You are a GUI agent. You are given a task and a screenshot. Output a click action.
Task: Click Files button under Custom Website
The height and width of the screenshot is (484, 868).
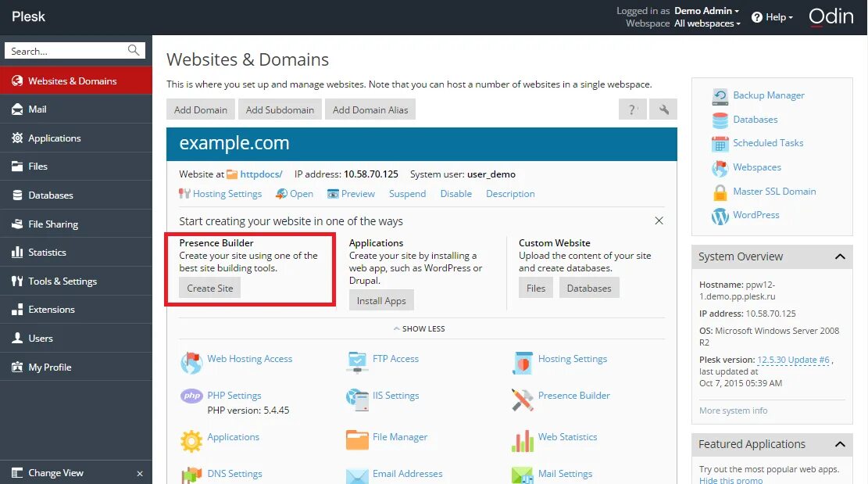pos(536,288)
